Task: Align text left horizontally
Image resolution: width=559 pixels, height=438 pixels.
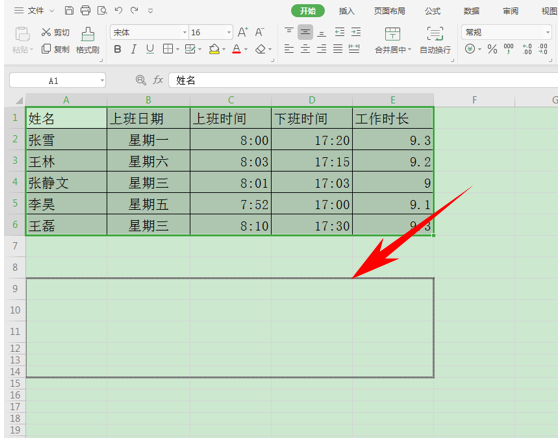Action: coord(289,49)
